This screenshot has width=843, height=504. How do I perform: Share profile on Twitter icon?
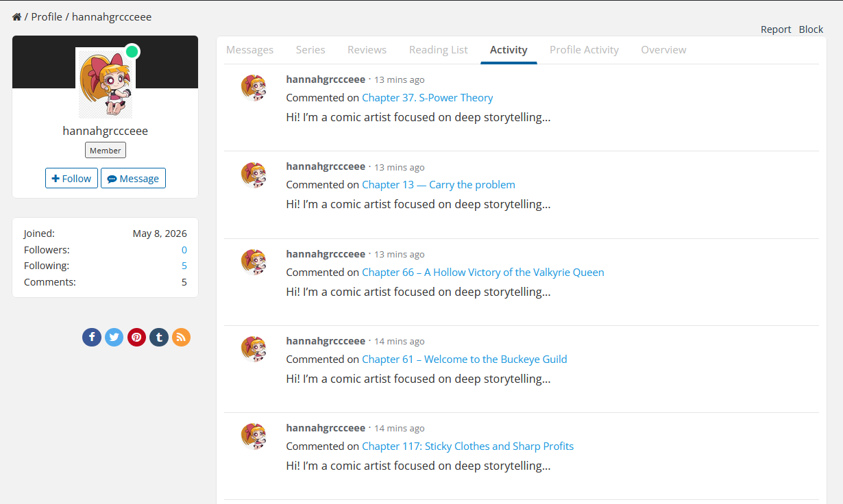(x=114, y=337)
